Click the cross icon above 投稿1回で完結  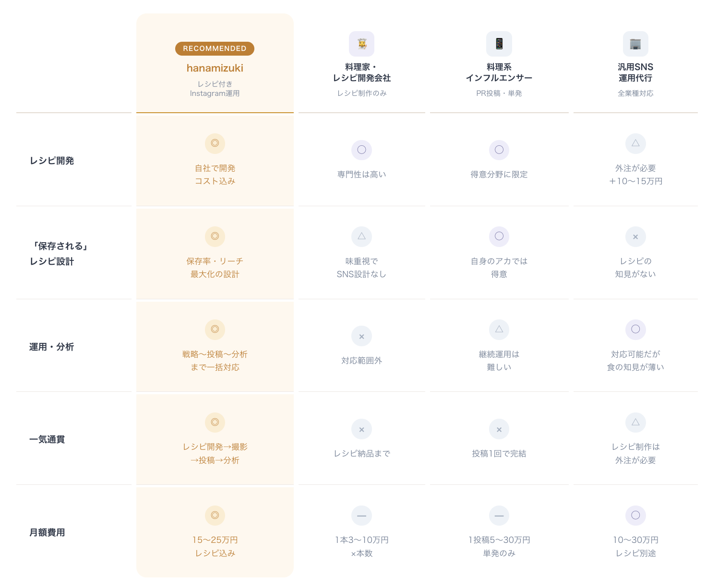499,429
